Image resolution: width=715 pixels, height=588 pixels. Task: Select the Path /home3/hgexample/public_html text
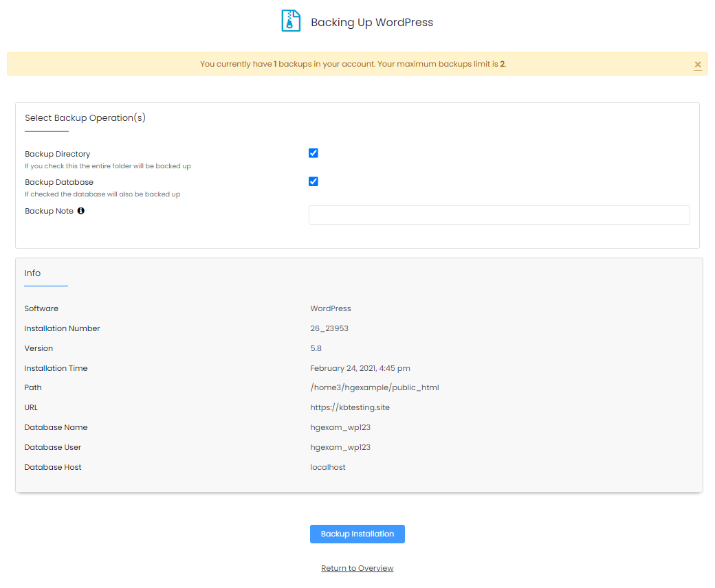375,387
